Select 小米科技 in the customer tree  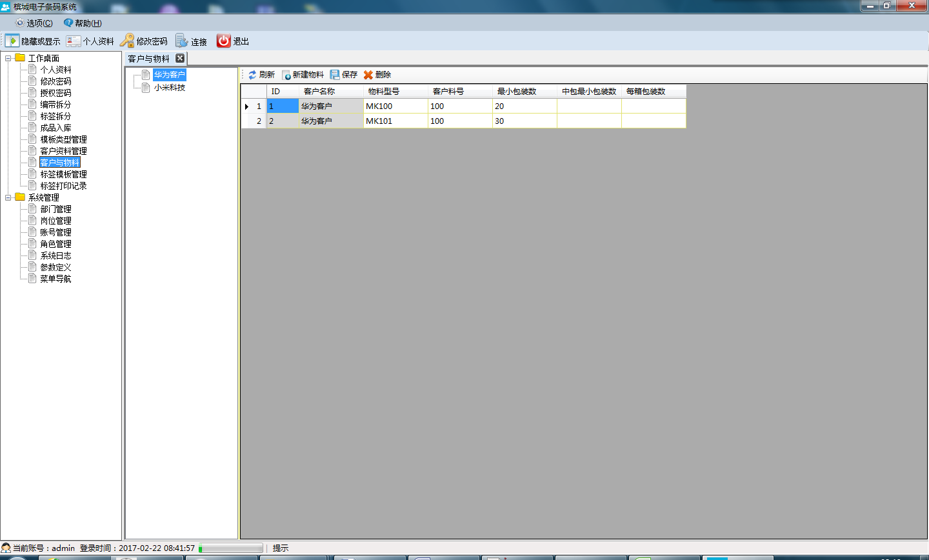pyautogui.click(x=170, y=88)
